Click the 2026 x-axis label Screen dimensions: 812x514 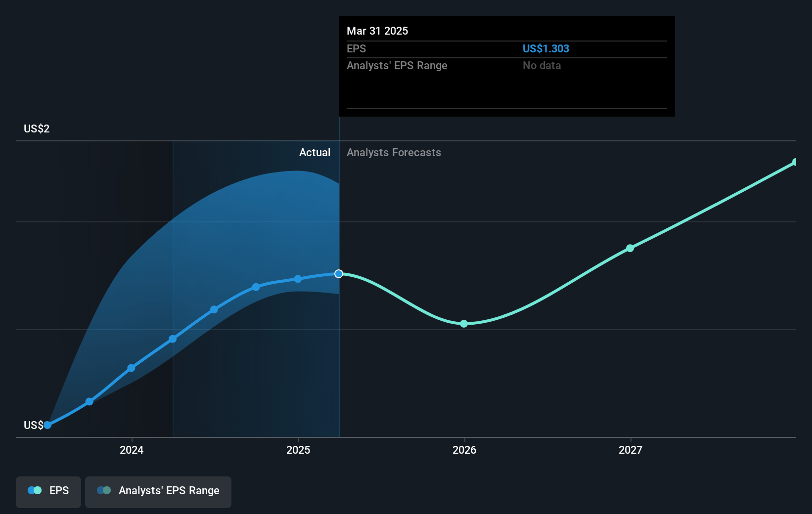click(464, 450)
